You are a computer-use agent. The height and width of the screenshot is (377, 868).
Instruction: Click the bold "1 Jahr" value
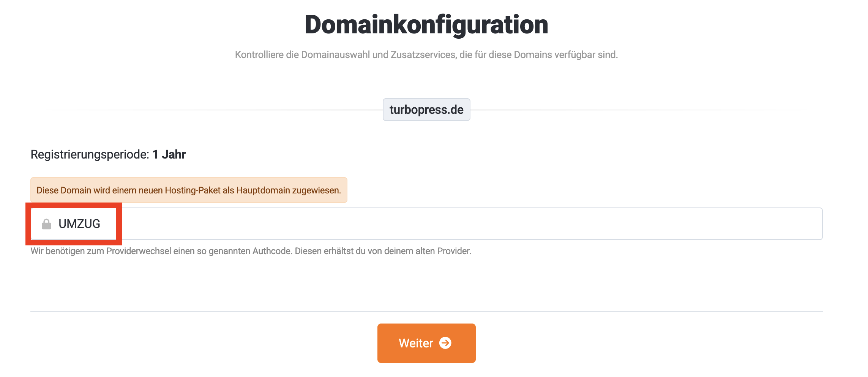click(169, 154)
